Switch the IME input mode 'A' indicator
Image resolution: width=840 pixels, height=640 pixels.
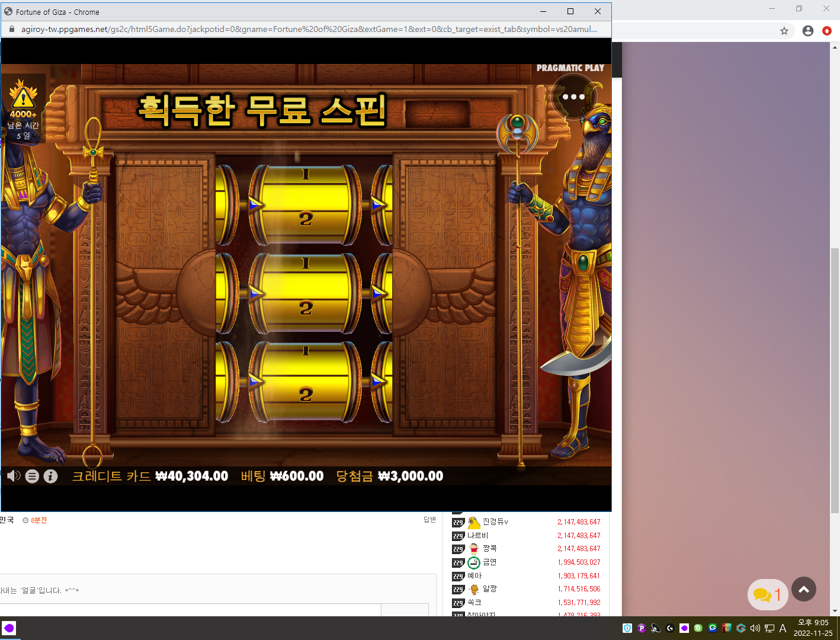[783, 628]
